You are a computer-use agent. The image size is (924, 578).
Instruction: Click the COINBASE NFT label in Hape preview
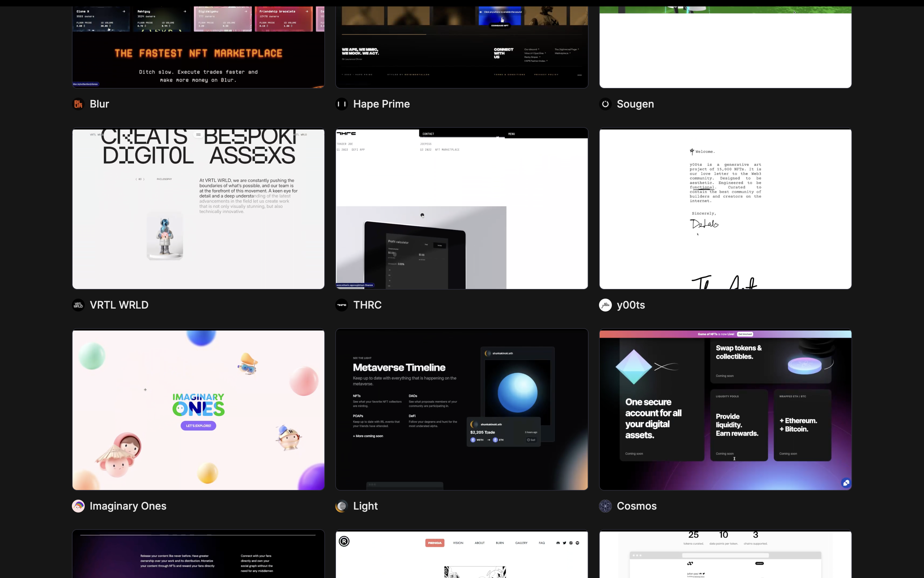tap(500, 26)
